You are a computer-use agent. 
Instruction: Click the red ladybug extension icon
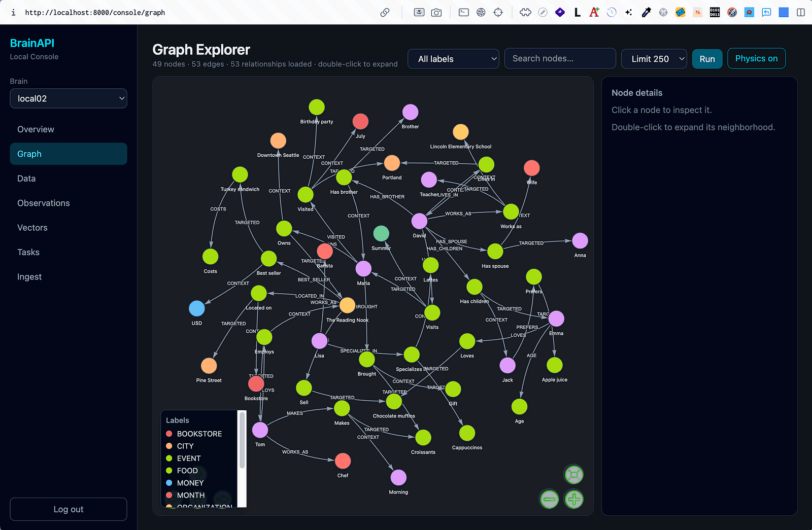pos(749,12)
